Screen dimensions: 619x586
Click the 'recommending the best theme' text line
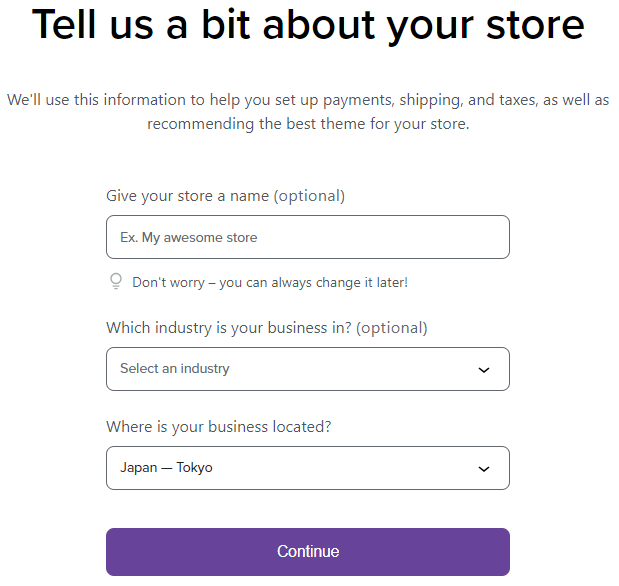tap(308, 125)
